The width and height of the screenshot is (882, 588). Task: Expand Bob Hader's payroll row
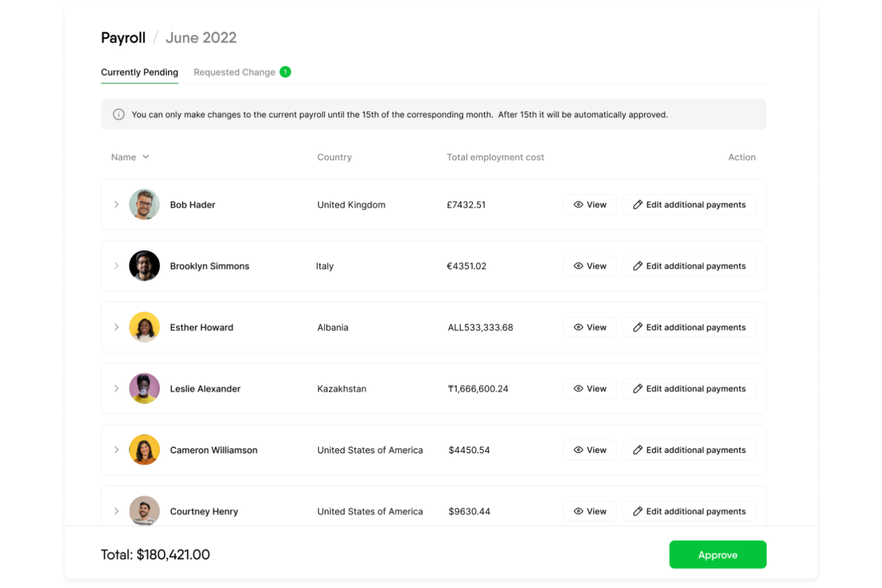click(x=117, y=204)
